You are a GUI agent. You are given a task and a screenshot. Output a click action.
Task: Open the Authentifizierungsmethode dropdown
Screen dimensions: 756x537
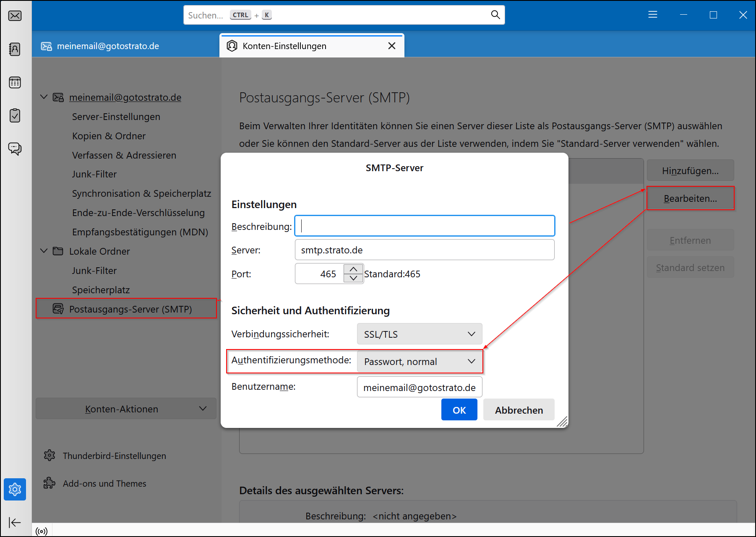pyautogui.click(x=419, y=361)
